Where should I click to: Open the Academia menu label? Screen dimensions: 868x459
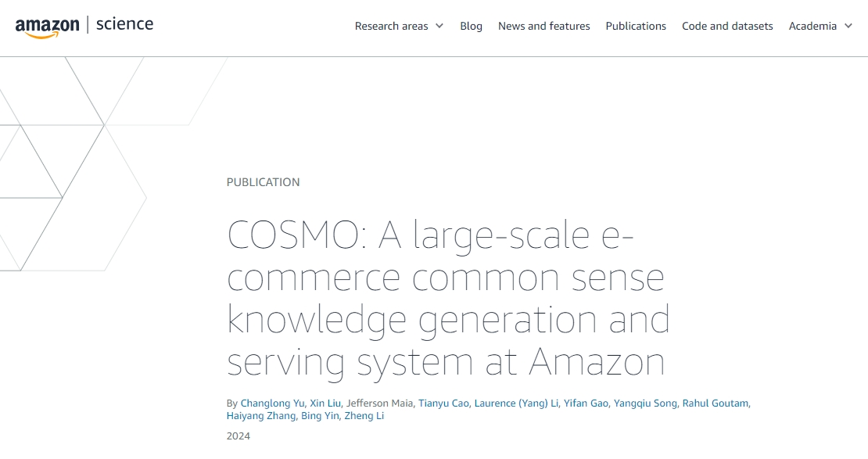(812, 26)
